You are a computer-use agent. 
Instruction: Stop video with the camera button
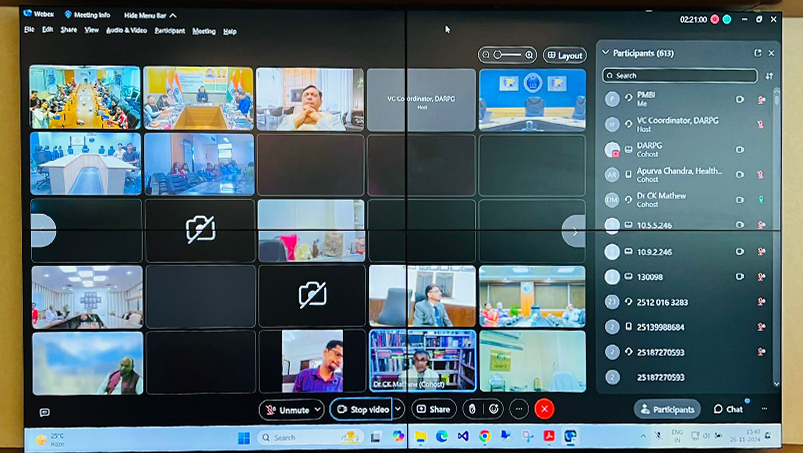[361, 409]
